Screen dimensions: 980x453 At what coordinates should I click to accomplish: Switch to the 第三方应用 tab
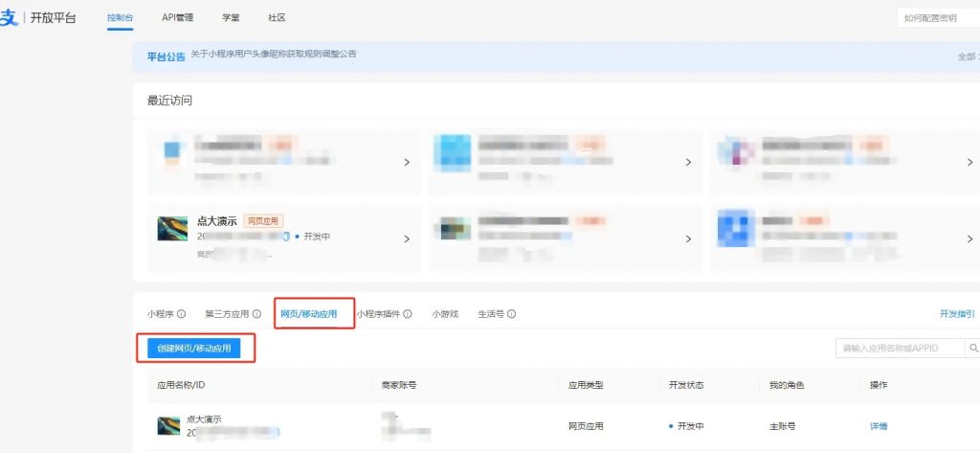tap(227, 314)
